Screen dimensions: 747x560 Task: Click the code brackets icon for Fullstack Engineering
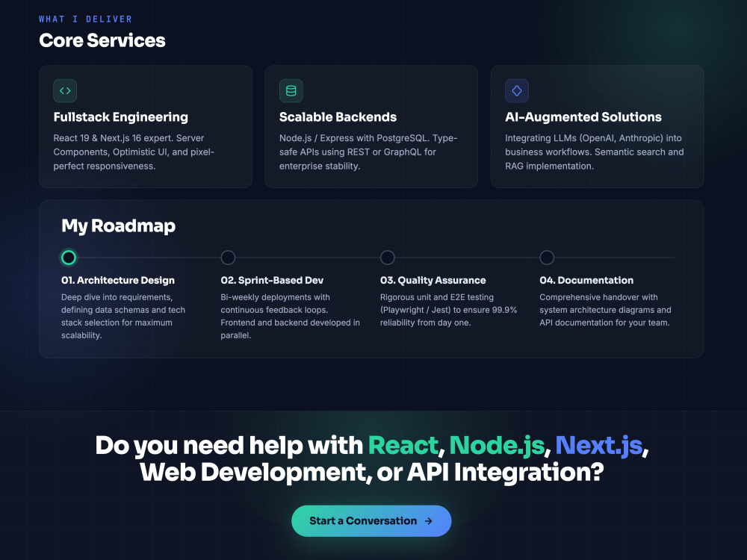point(65,90)
